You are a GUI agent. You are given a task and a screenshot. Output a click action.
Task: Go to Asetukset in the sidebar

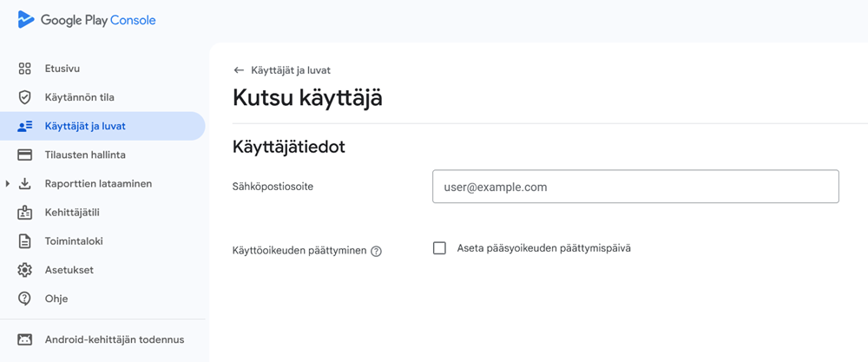point(69,270)
